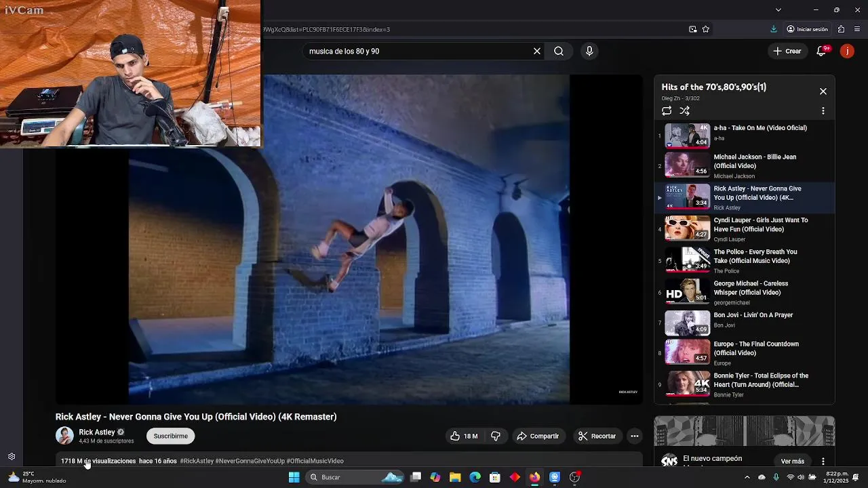Select Cyndi Lauper Girls Just Want To Have Fun

(x=745, y=229)
